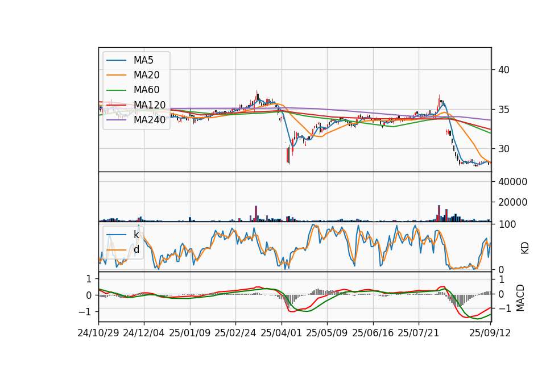Click the k legend entry in KD panel
Screen dimensions: 546x392
[136, 235]
